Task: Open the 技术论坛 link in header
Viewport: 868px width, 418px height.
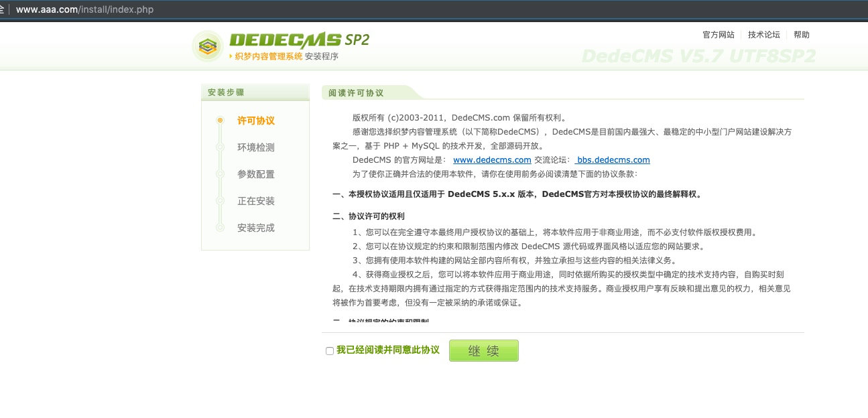Action: click(x=764, y=35)
